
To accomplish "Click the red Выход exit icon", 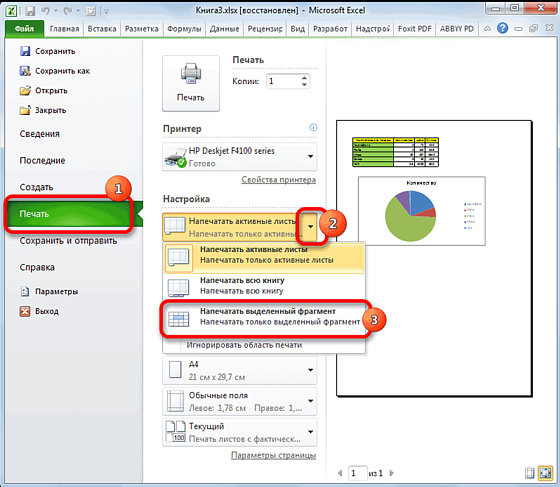I will [25, 311].
